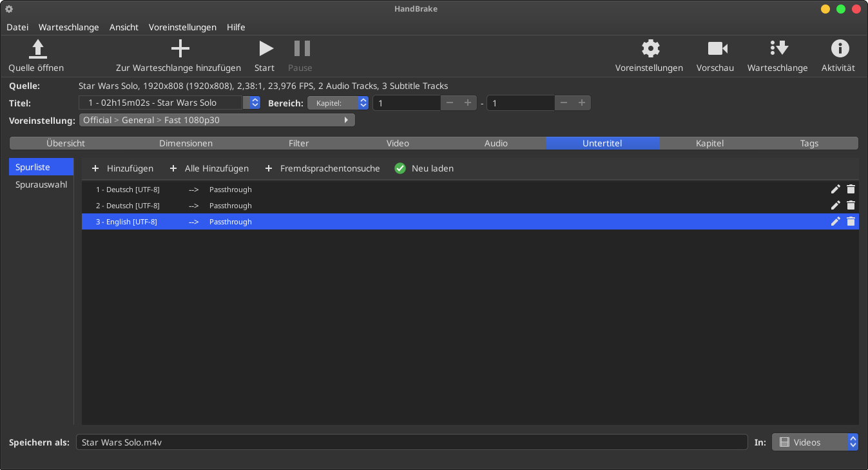Open the Ansicht menu
The height and width of the screenshot is (470, 868).
[x=124, y=27]
